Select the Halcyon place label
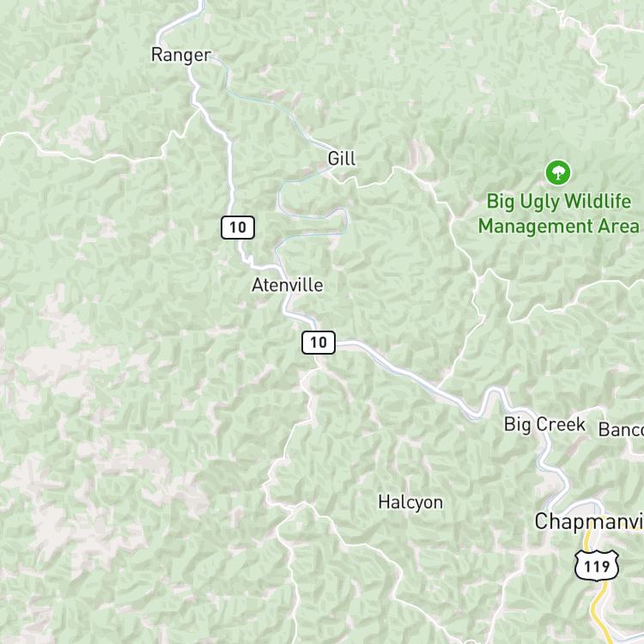 point(410,502)
